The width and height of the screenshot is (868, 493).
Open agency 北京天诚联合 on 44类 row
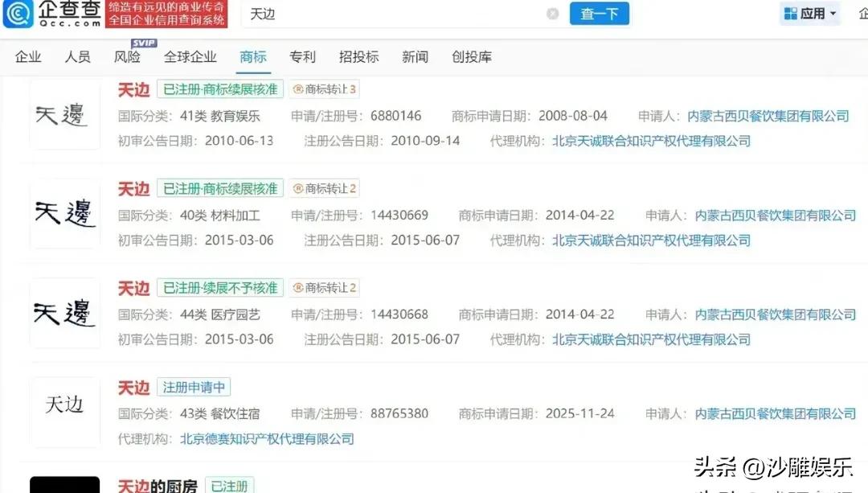click(652, 339)
